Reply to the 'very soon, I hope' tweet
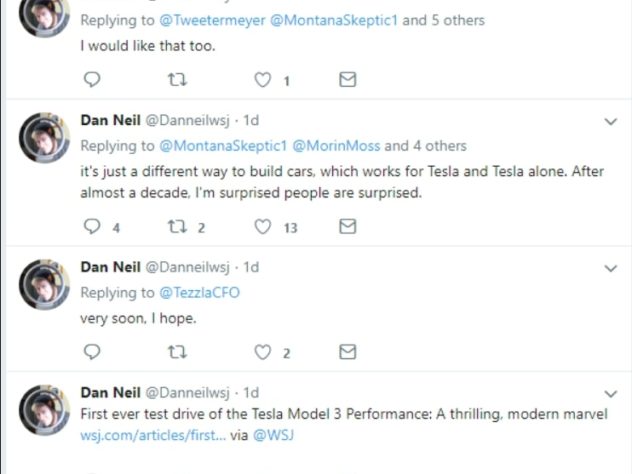Image resolution: width=632 pixels, height=474 pixels. [92, 352]
